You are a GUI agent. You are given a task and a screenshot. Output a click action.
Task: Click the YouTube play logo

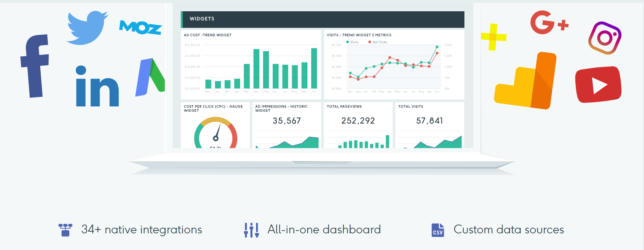tap(598, 85)
